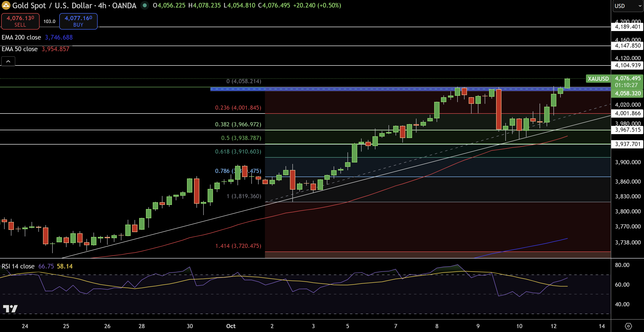
Task: Click the TradingView logo watermark
Action: 10,309
